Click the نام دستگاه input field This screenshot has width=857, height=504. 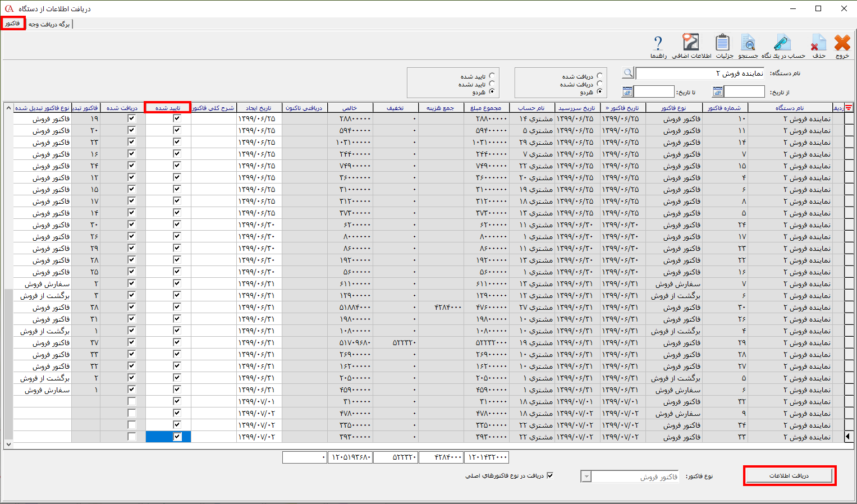tap(700, 74)
